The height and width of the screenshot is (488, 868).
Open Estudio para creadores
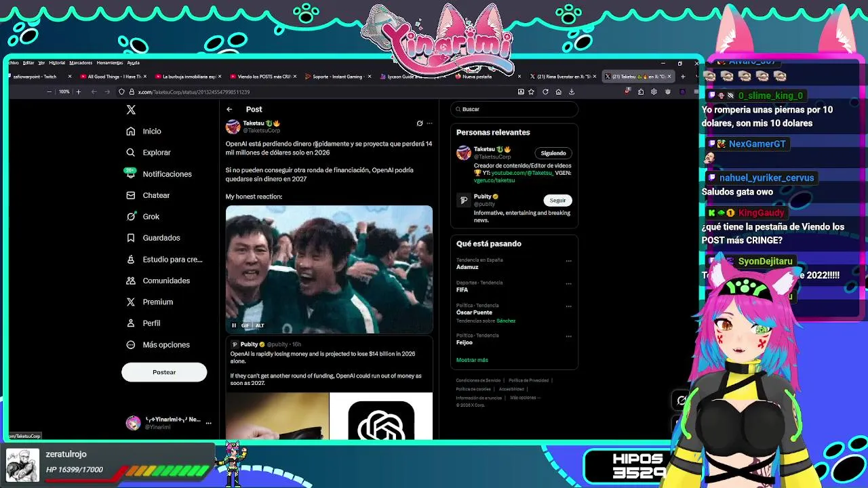164,260
